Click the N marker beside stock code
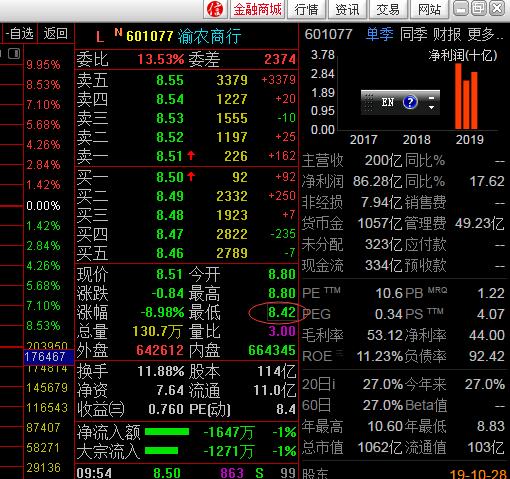The width and height of the screenshot is (510, 479). [x=118, y=32]
